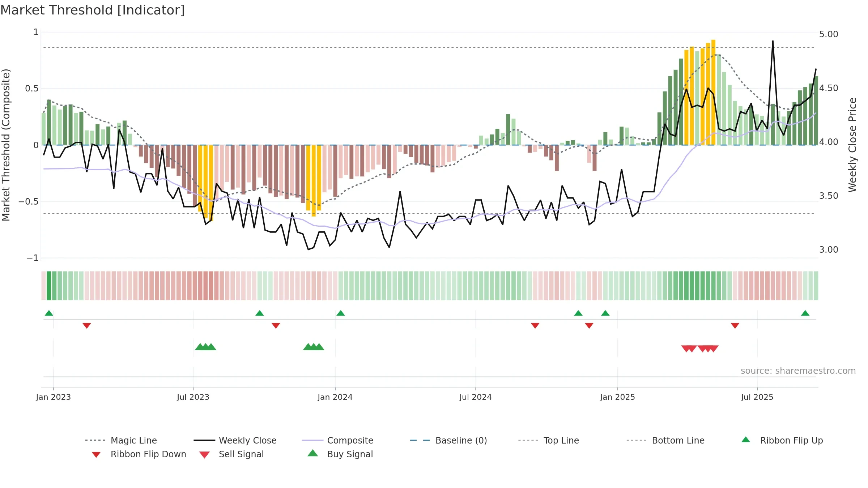Image resolution: width=868 pixels, height=488 pixels.
Task: Click the left sell signal triangles cluster in Mar-Apr 2025
Action: [689, 349]
